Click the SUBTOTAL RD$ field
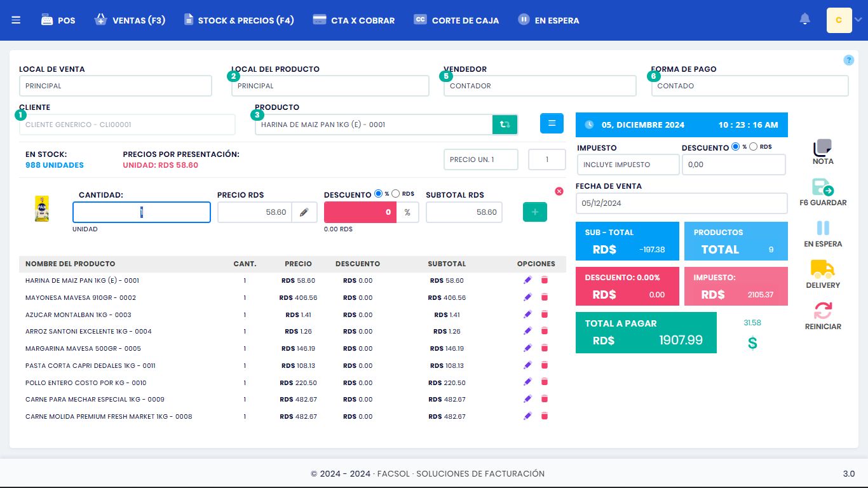This screenshot has width=868, height=488. (x=464, y=212)
